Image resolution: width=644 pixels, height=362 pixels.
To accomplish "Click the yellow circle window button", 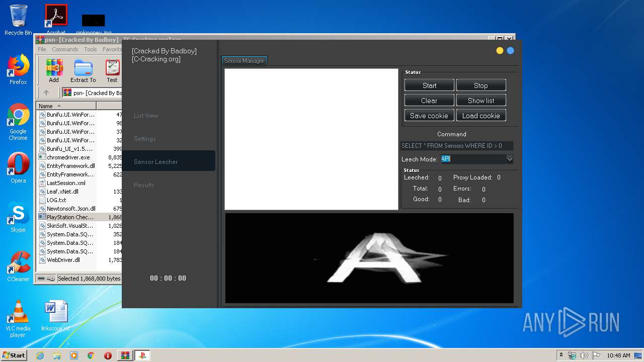I will click(500, 51).
